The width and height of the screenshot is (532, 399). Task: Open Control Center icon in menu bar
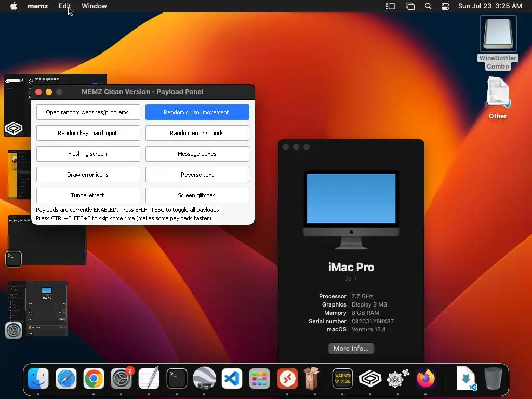click(445, 6)
